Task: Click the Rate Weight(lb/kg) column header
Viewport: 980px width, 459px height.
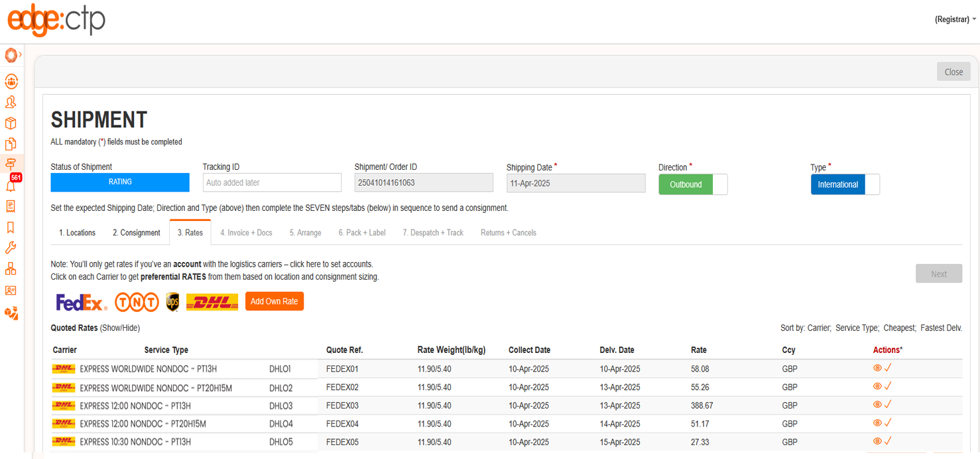Action: tap(451, 350)
